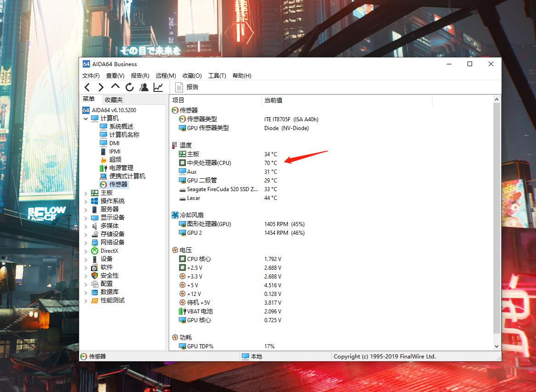The image size is (536, 392).
Task: Open the 工具(T) menu
Action: pos(217,75)
